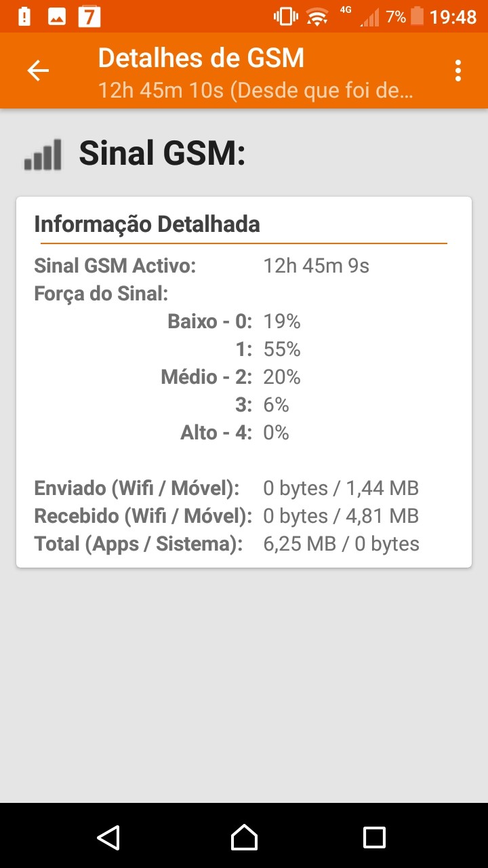Image resolution: width=488 pixels, height=868 pixels.
Task: Tap the back arrow in header
Action: 38,71
